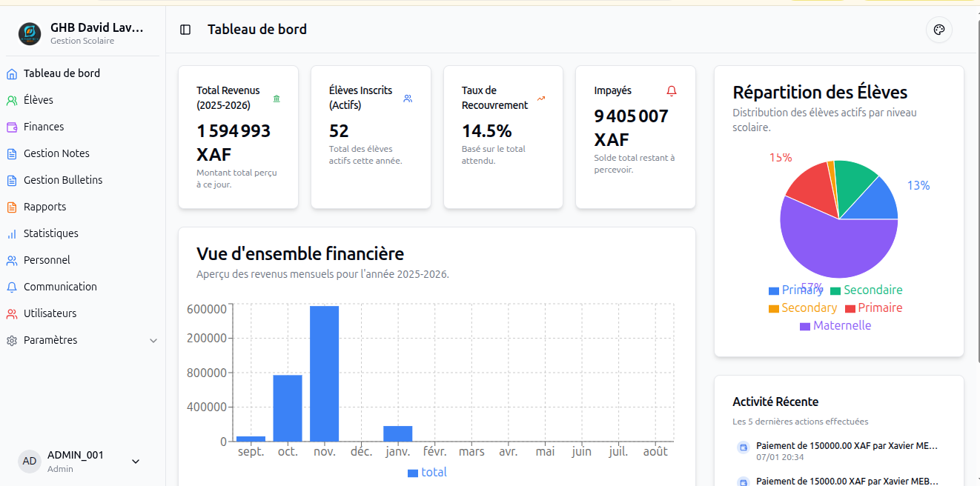Screen dimensions: 980x486
Task: Click the Répartition des Élèves heading
Action: coord(820,93)
